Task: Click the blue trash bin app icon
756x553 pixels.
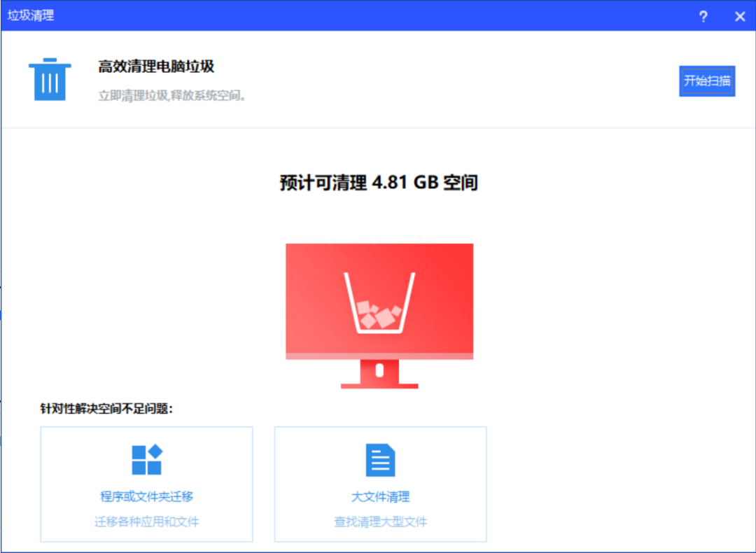Action: coord(49,78)
